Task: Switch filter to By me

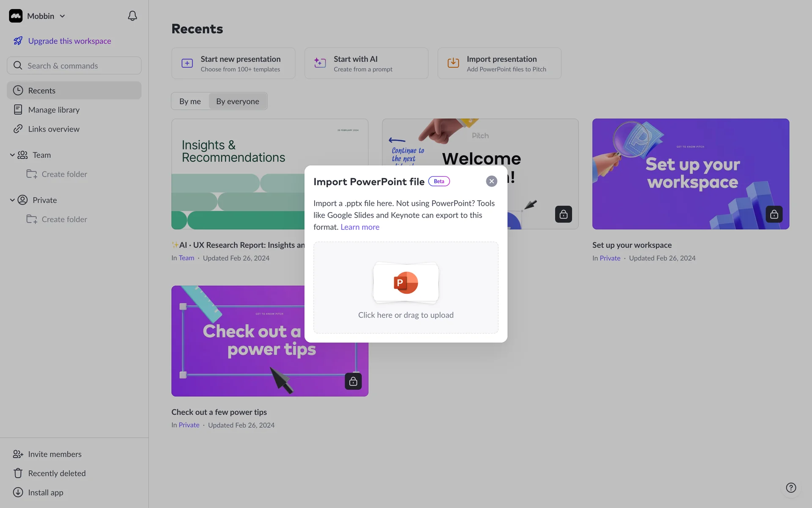Action: click(190, 101)
